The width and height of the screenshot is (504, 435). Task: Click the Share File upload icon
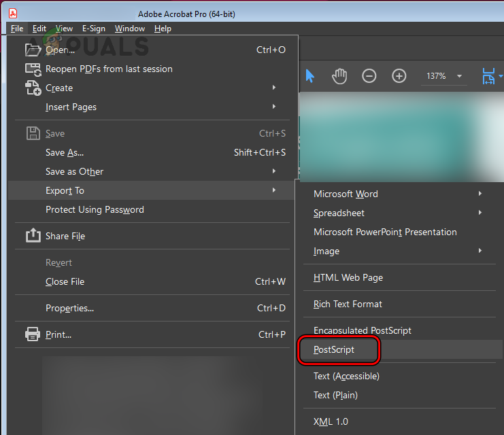[33, 235]
